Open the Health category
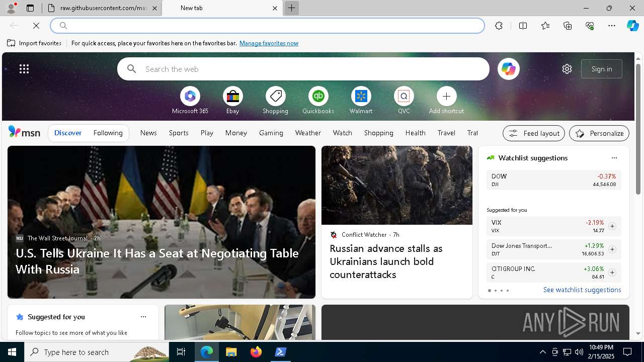 click(x=415, y=133)
